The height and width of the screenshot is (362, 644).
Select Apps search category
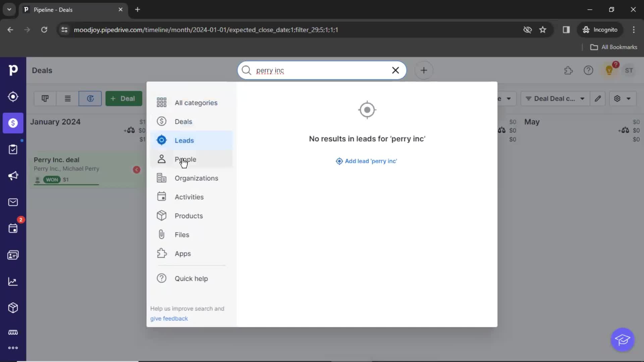coord(191,254)
